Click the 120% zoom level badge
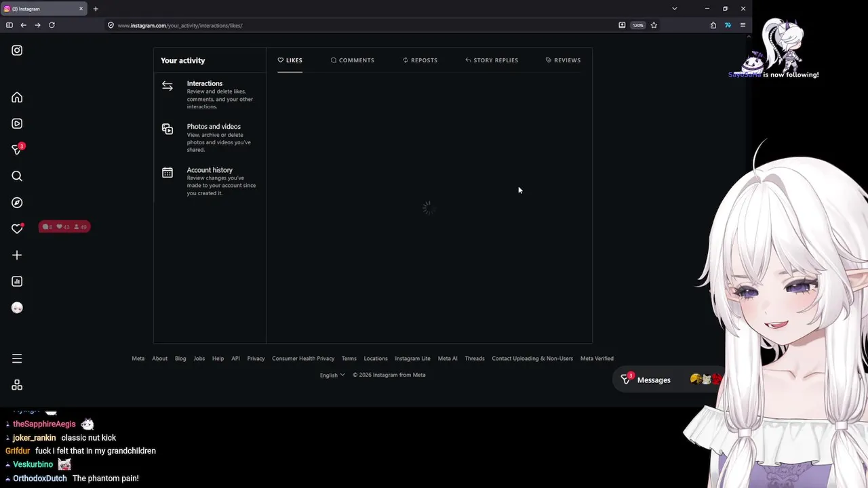Viewport: 868px width, 488px height. (638, 25)
